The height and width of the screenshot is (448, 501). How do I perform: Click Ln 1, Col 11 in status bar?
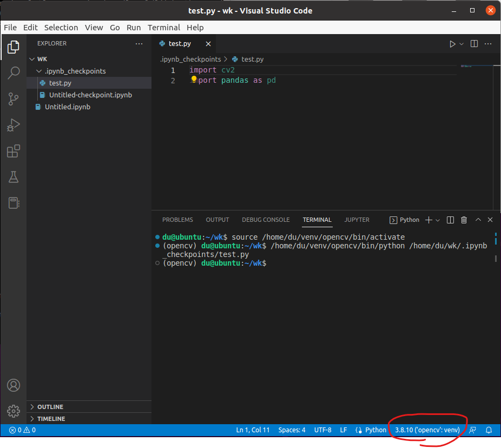click(x=253, y=430)
